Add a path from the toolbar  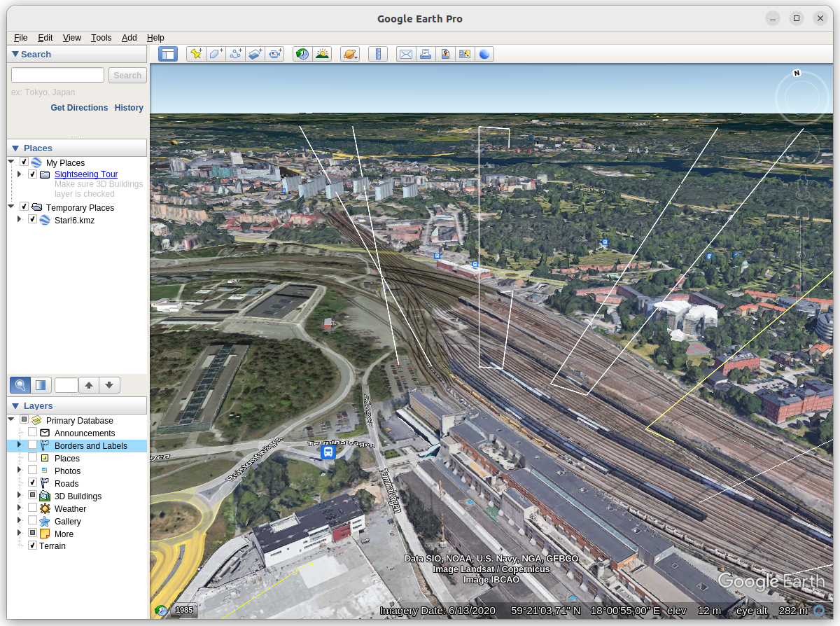coord(235,54)
